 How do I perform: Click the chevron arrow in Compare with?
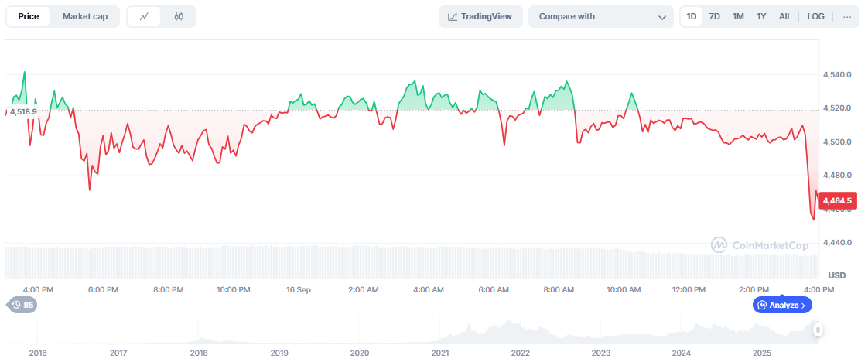pyautogui.click(x=662, y=17)
